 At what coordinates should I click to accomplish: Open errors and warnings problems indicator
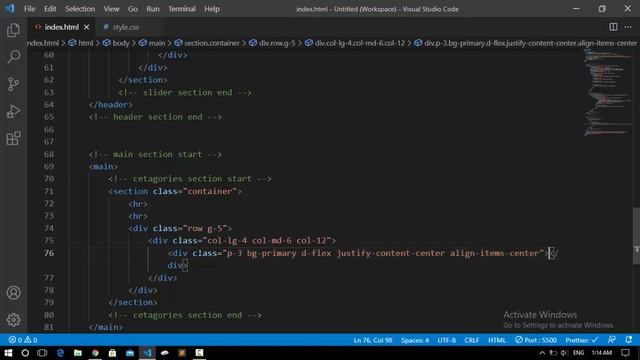(23, 340)
